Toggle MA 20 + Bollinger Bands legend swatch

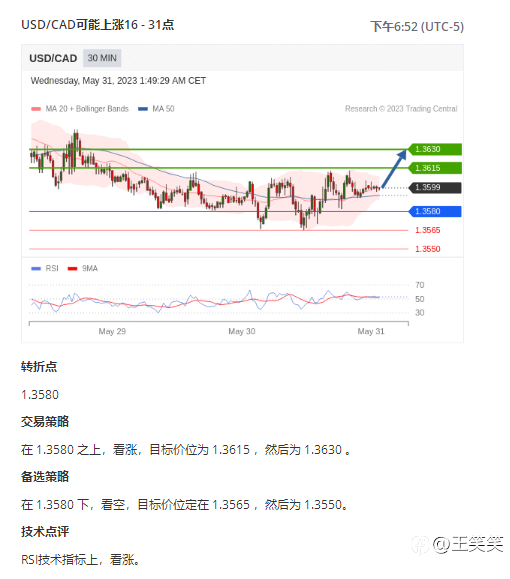(36, 109)
